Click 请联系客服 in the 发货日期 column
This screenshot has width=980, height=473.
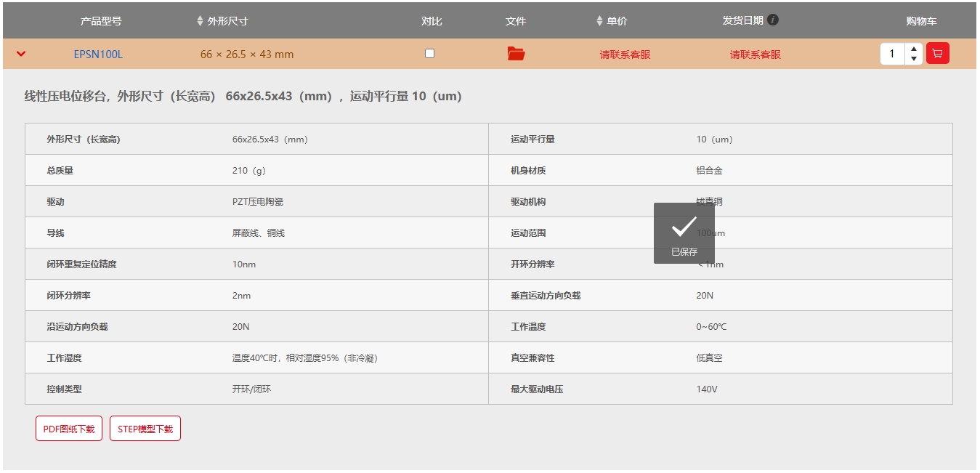point(755,54)
